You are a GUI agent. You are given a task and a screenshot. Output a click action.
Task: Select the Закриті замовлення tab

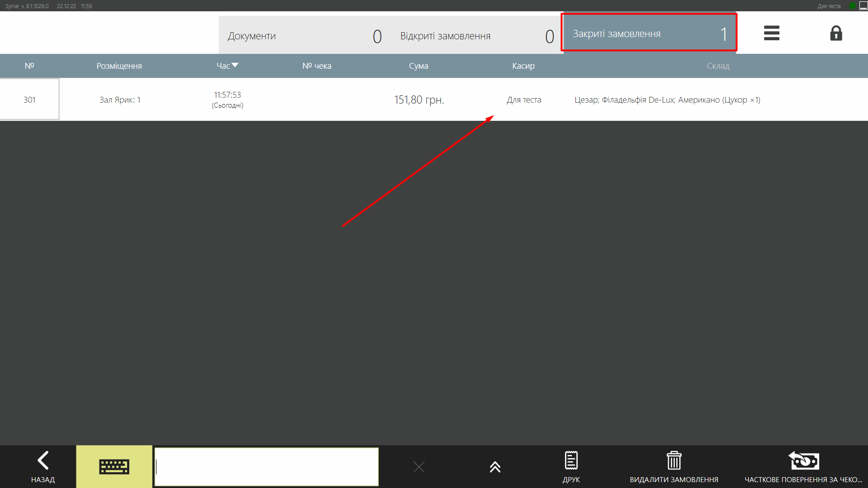click(649, 33)
